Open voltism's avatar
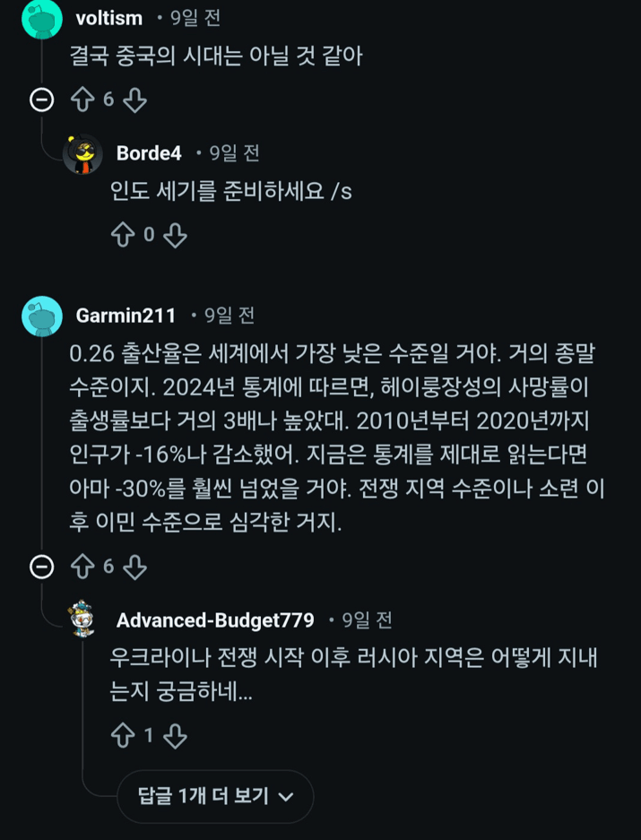 (41, 18)
